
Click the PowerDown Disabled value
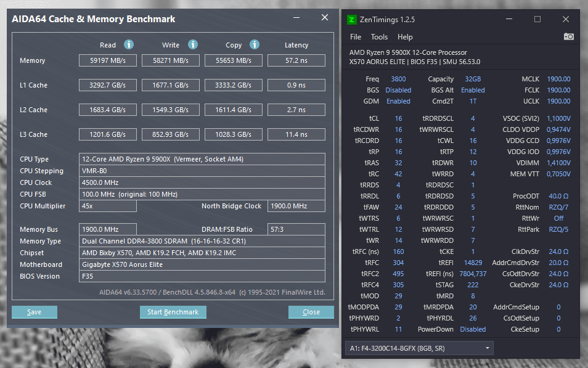(473, 329)
